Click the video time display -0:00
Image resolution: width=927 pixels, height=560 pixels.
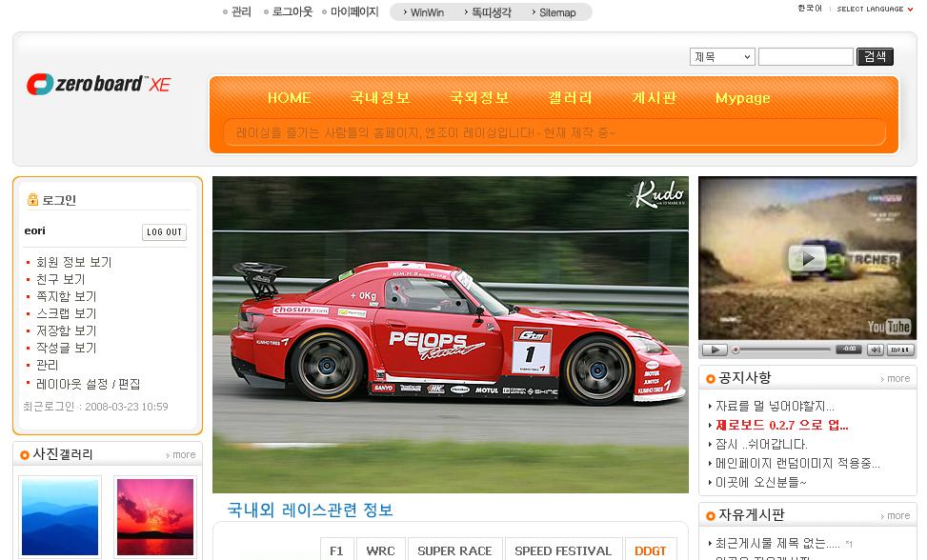point(849,350)
